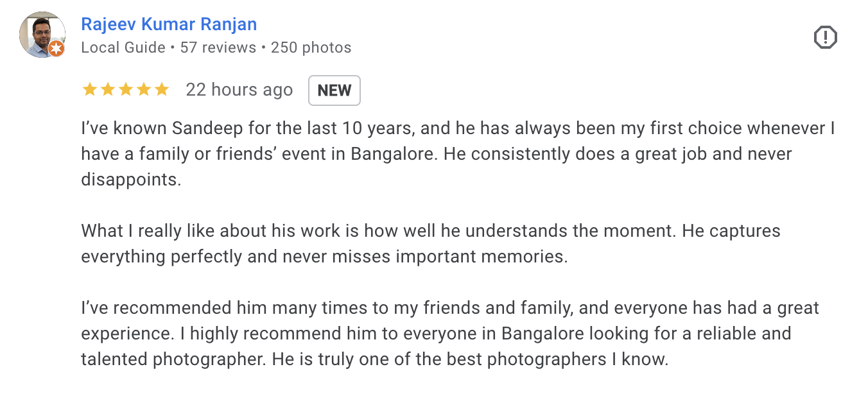Click the fifth rating star
The height and width of the screenshot is (394, 868).
click(162, 90)
